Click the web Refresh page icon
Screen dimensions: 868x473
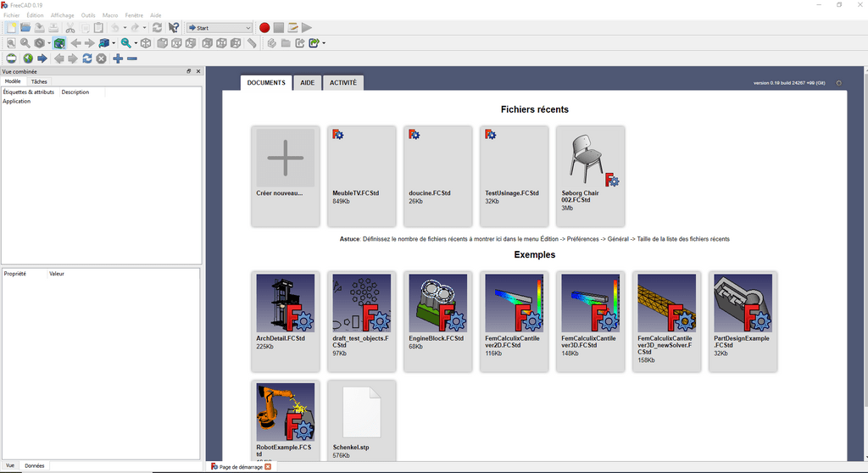pos(87,58)
